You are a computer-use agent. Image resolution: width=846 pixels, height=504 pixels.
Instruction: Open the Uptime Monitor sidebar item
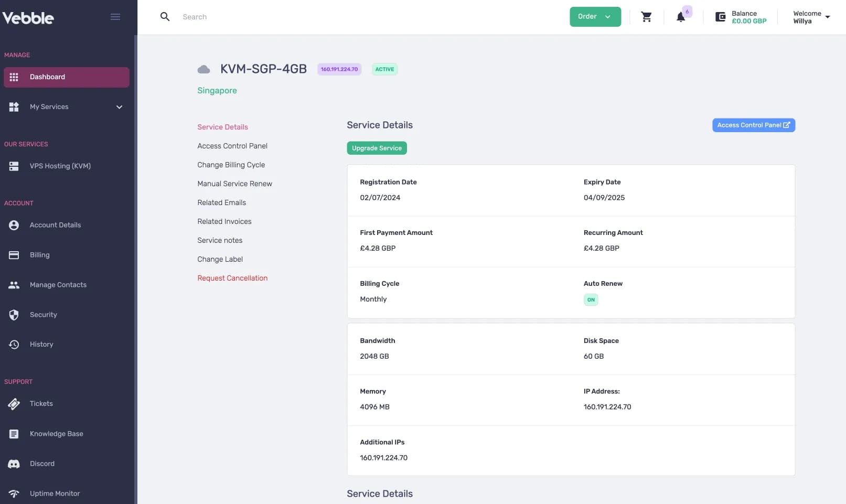[x=55, y=494]
